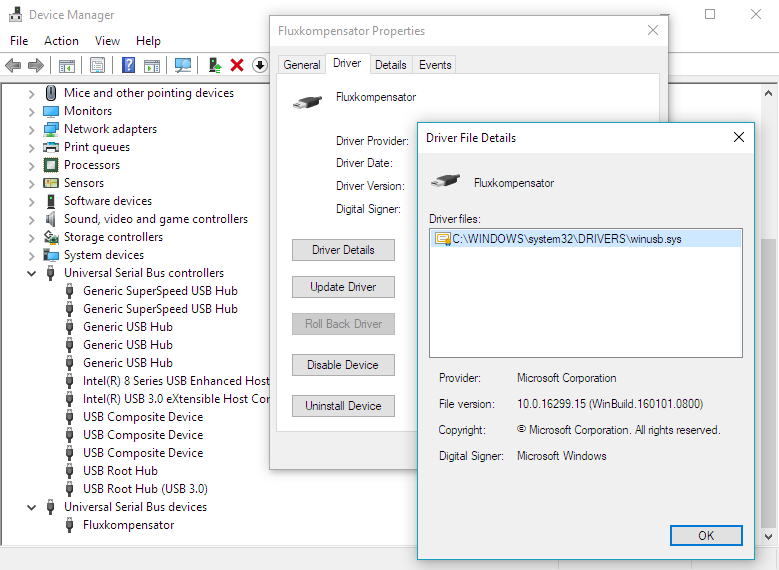Click OK in Driver File Details
Viewport: 779px width, 570px height.
coord(706,535)
